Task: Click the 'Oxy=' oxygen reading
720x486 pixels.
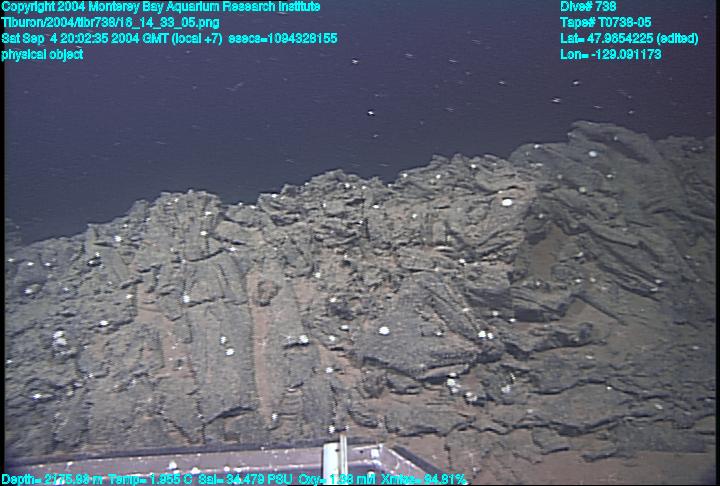Action: (x=337, y=480)
